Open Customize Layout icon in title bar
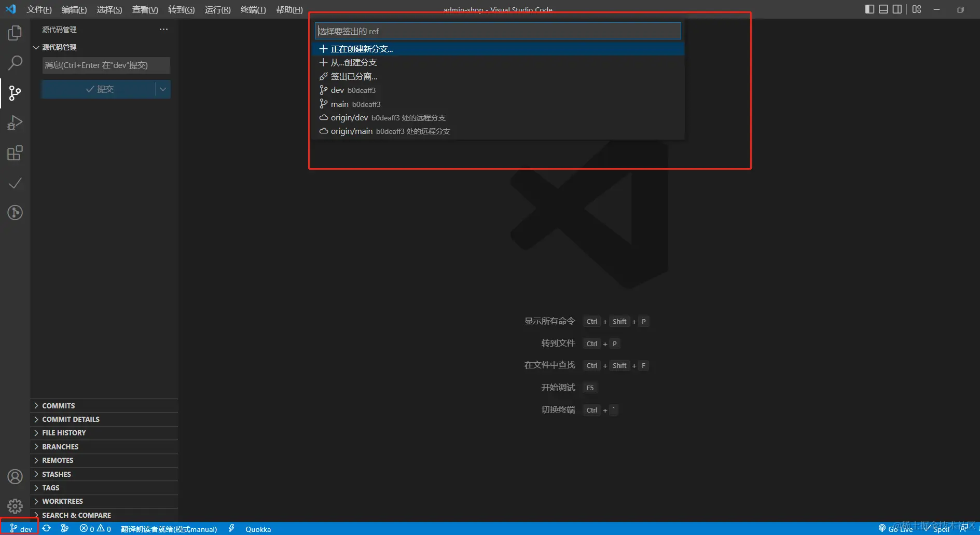 coord(917,9)
